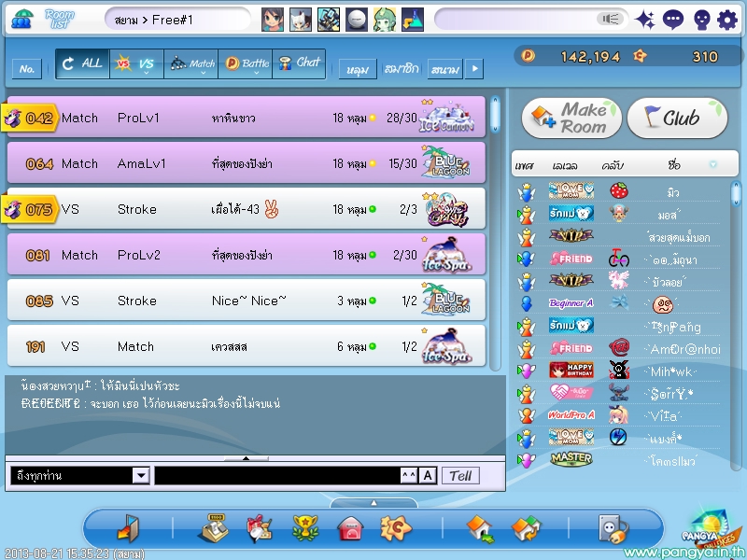Click the Pangya coin balance icon
This screenshot has height=560, width=747.
click(528, 56)
